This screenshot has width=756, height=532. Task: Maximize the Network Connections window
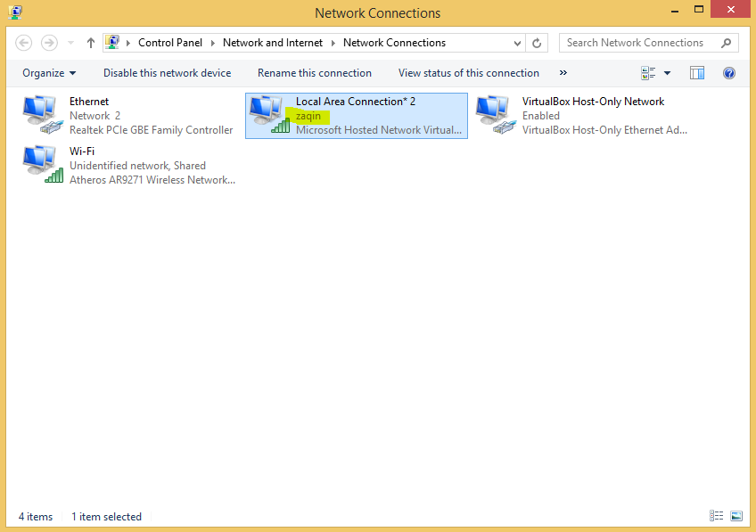[699, 10]
